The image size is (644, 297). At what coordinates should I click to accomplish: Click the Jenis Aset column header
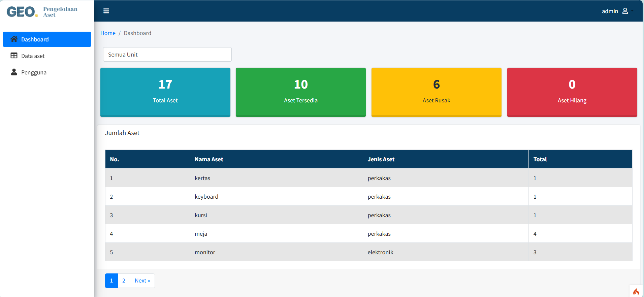pyautogui.click(x=446, y=159)
